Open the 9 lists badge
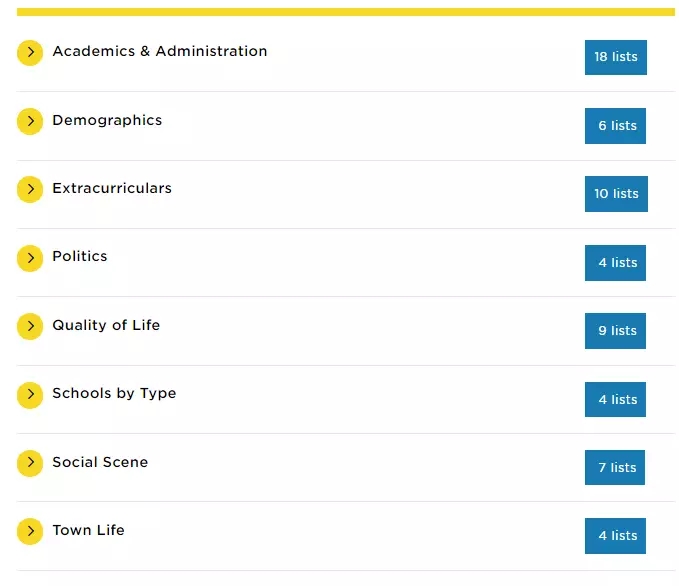Image resolution: width=679 pixels, height=586 pixels. (x=615, y=330)
